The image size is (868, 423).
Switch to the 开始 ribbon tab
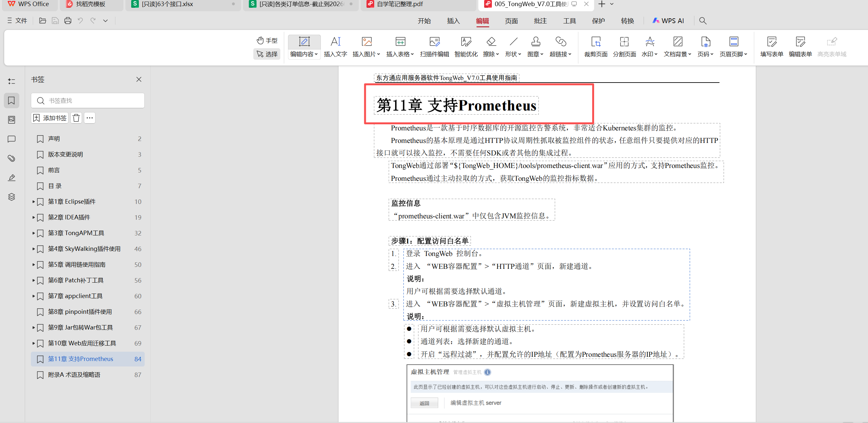424,21
